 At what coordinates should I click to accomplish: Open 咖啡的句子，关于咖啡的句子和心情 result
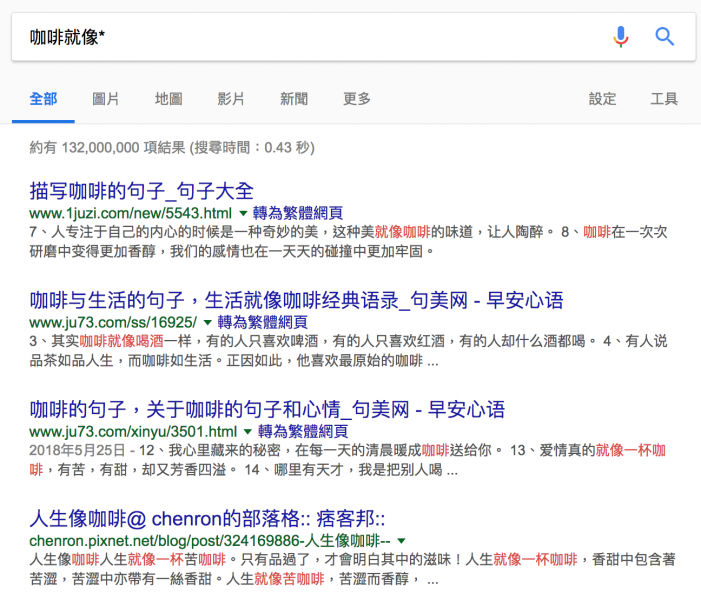pyautogui.click(x=267, y=409)
